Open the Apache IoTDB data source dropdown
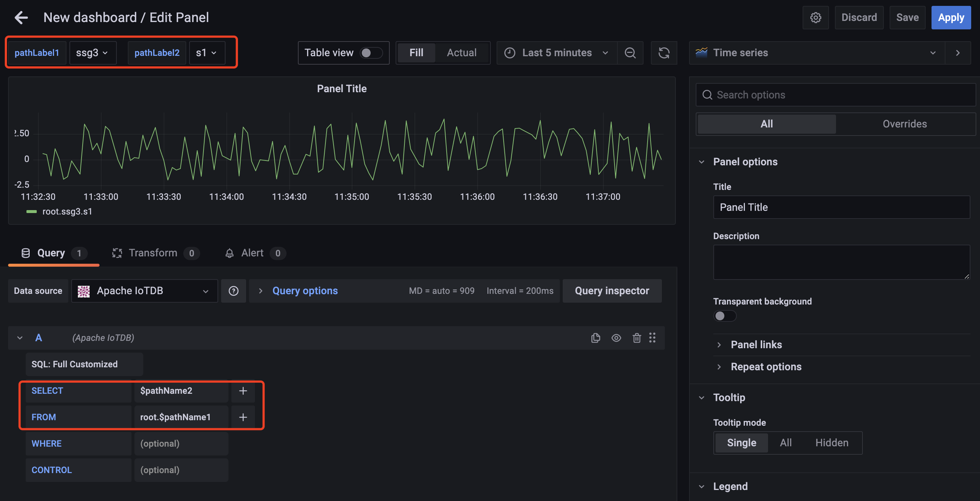 pyautogui.click(x=144, y=291)
